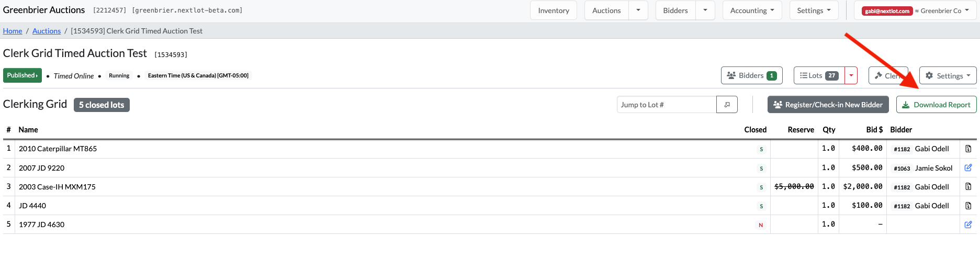Click the Home breadcrumb link
Screen dimensions: 980x269
[x=13, y=31]
